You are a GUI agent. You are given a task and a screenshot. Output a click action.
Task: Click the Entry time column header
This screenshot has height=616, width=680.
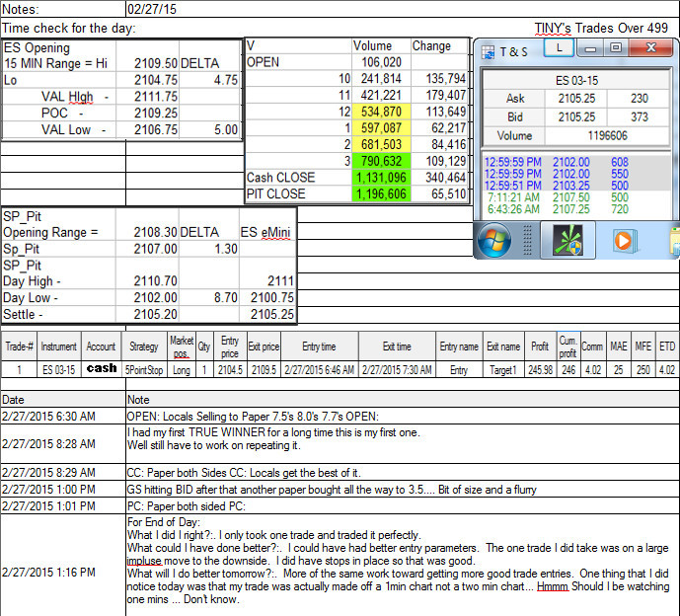[320, 346]
